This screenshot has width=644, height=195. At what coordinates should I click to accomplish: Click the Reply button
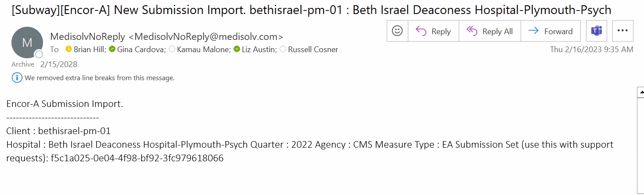coord(434,31)
